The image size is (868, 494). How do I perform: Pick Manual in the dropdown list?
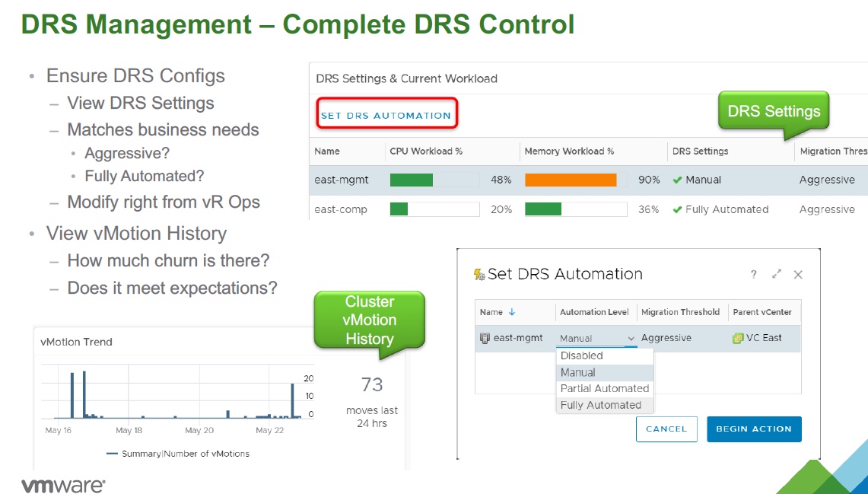click(578, 372)
